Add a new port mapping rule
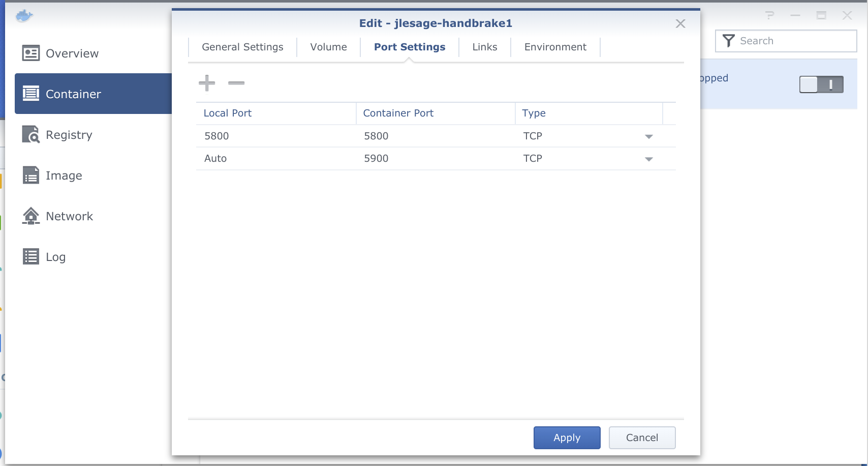Image resolution: width=868 pixels, height=466 pixels. click(x=207, y=83)
